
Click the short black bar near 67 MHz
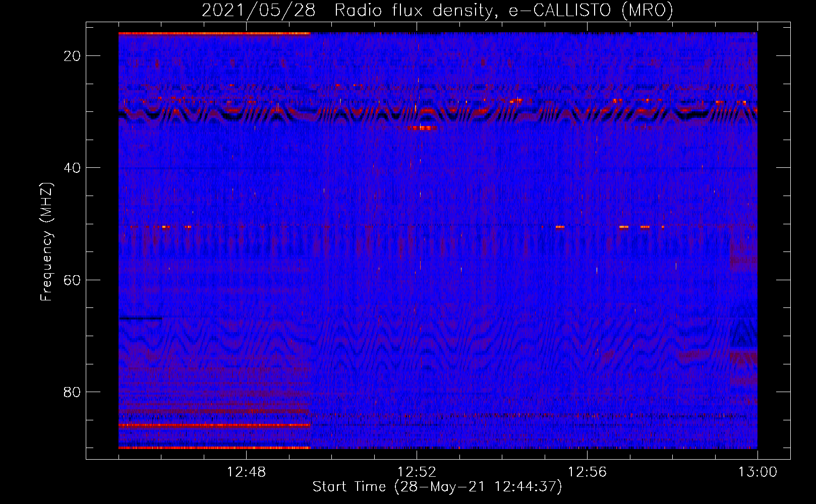[141, 318]
